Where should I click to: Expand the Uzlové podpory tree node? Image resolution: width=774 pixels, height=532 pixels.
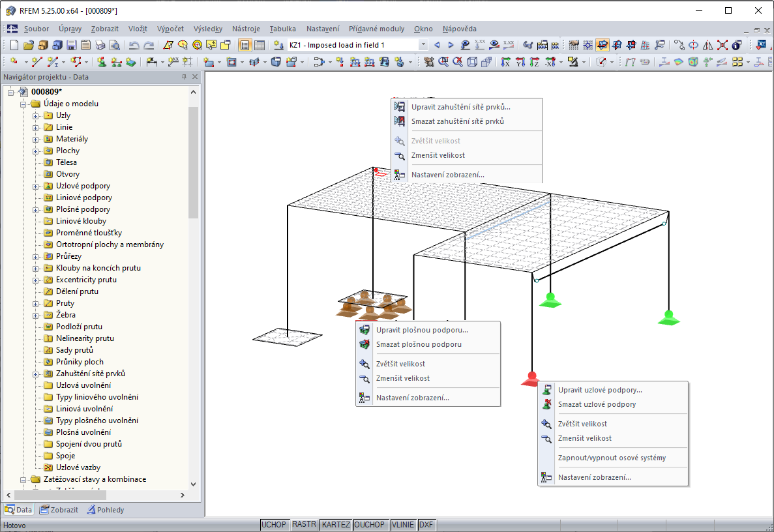(36, 186)
